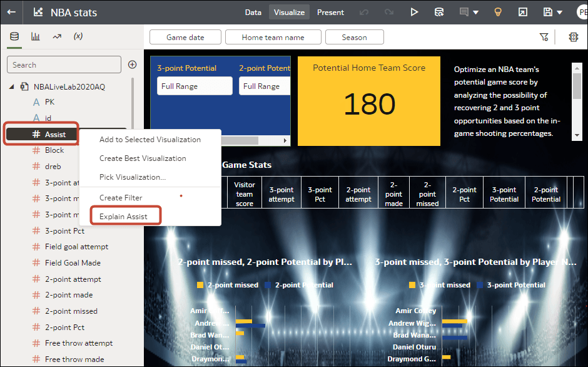Open the Visualizations bar chart tab
Viewport: 588px width, 367px height.
coord(36,36)
